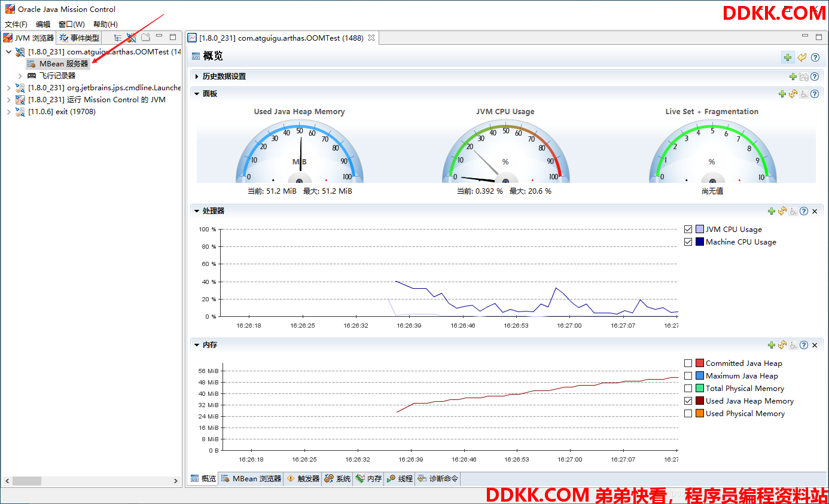Add an attribute to the 处理器 chart
This screenshot has width=829, height=504.
click(772, 211)
